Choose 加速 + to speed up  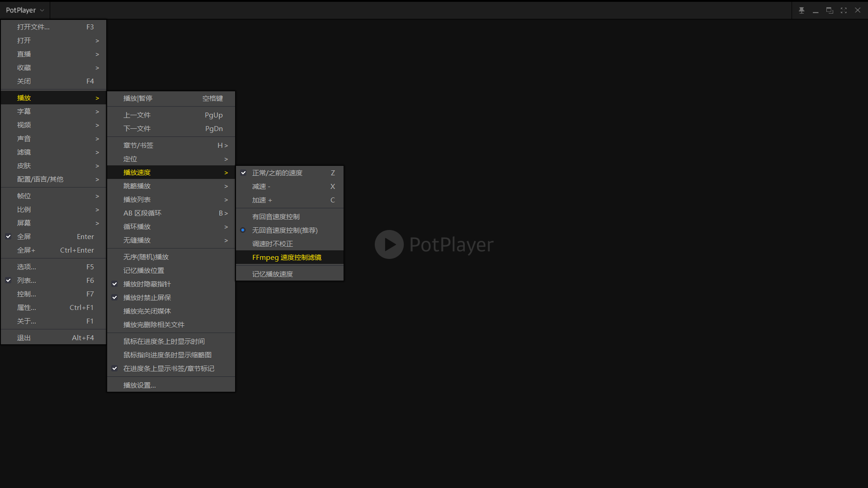290,200
